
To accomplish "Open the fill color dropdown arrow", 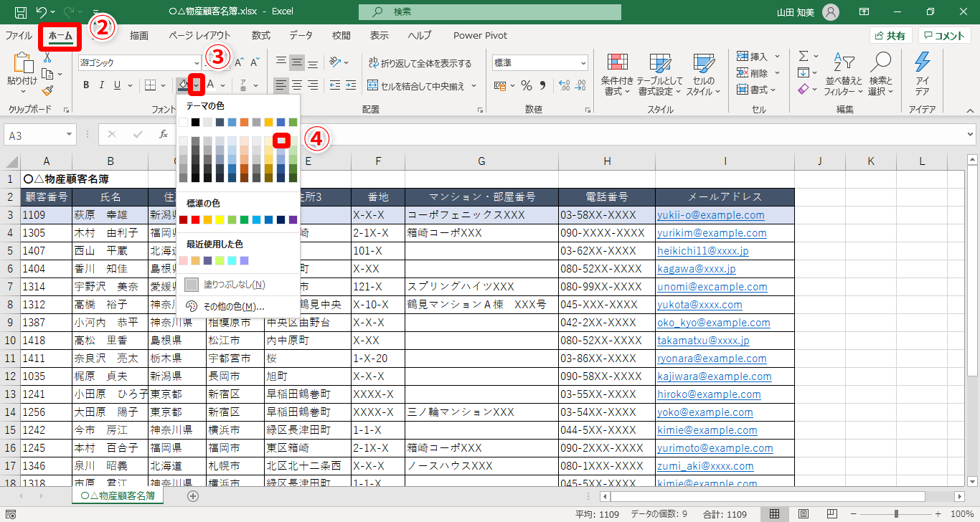I will pyautogui.click(x=197, y=85).
